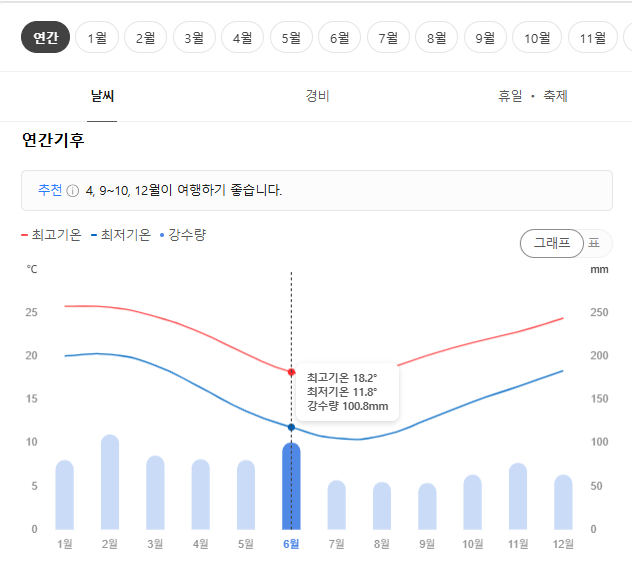The height and width of the screenshot is (580, 632).
Task: Switch to the 휴일 · 축제 tab
Action: pyautogui.click(x=533, y=96)
